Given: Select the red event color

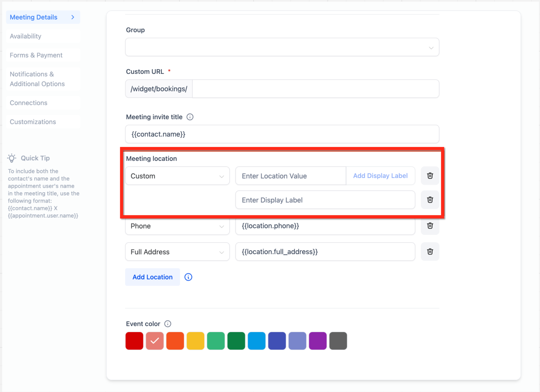Looking at the screenshot, I should click(x=134, y=341).
